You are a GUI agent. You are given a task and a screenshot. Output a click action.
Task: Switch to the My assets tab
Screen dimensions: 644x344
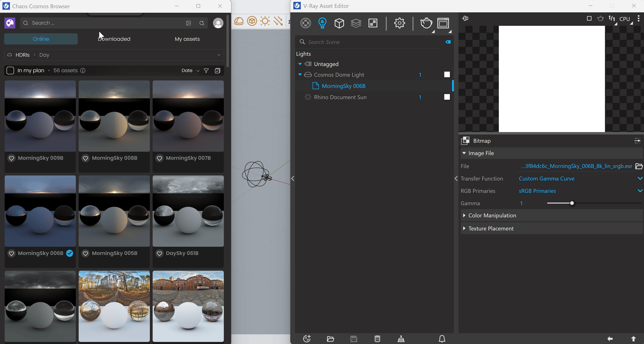tap(187, 39)
